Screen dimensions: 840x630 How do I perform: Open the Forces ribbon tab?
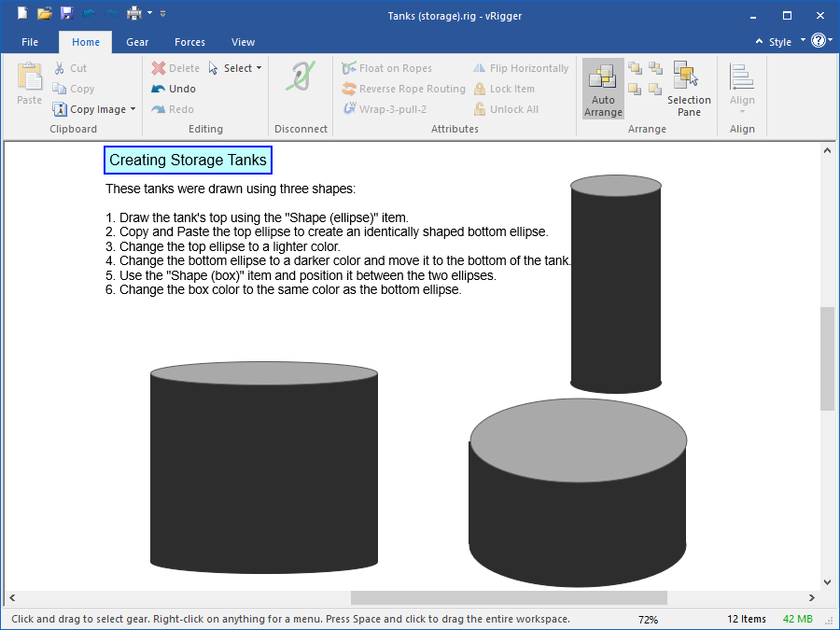coord(189,42)
